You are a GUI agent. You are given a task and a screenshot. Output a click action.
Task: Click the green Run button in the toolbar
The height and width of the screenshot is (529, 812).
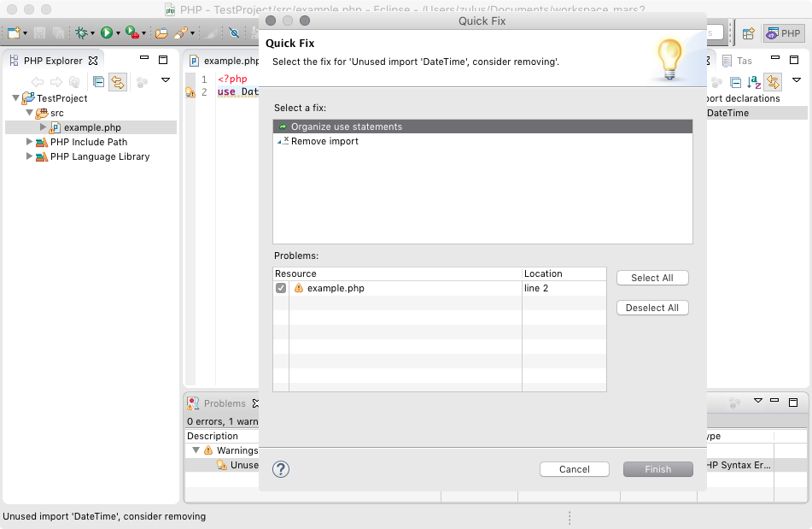107,33
